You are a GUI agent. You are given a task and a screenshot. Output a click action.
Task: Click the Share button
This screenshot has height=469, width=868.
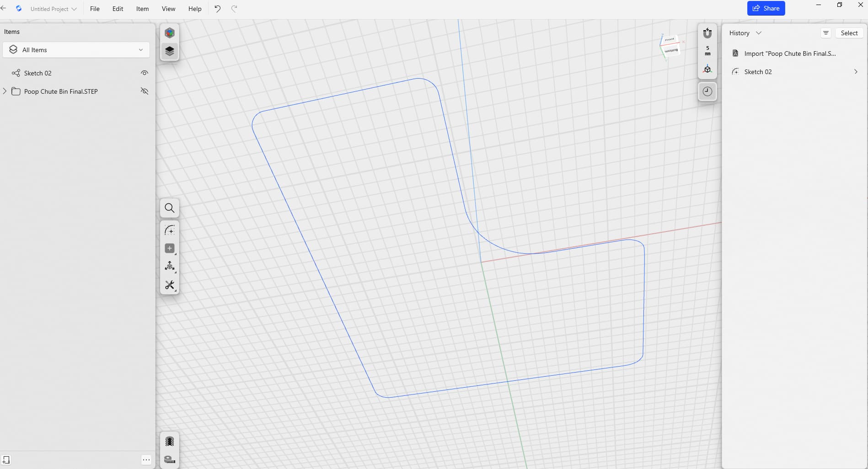tap(766, 8)
